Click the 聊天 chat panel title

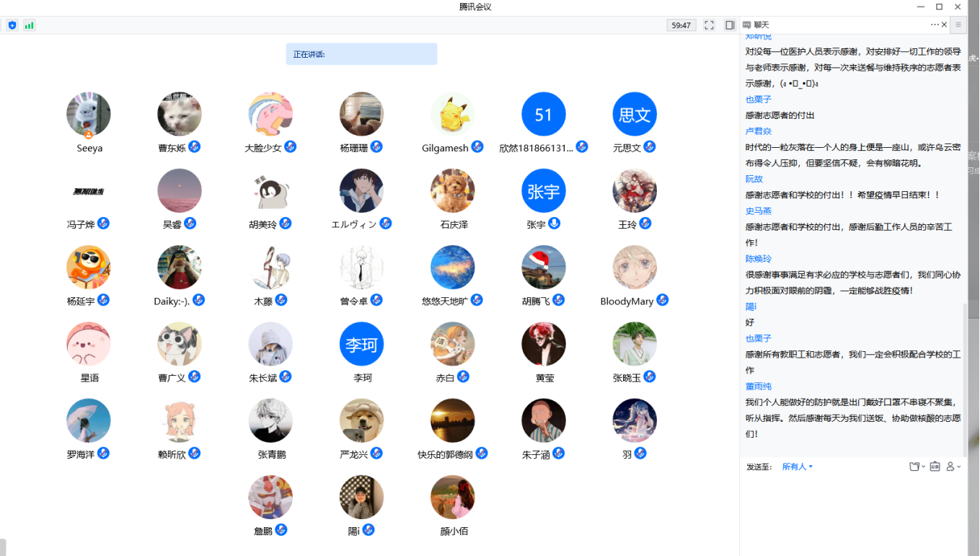[762, 25]
